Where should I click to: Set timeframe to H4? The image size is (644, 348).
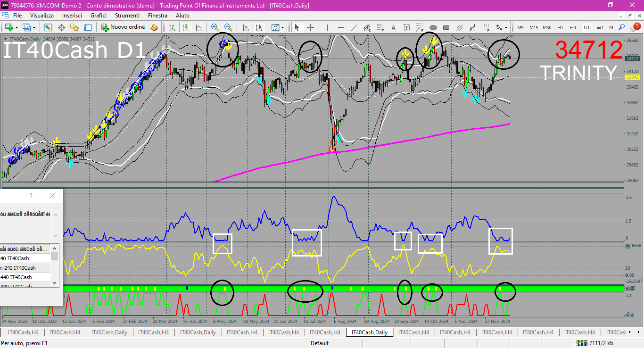[x=573, y=27]
